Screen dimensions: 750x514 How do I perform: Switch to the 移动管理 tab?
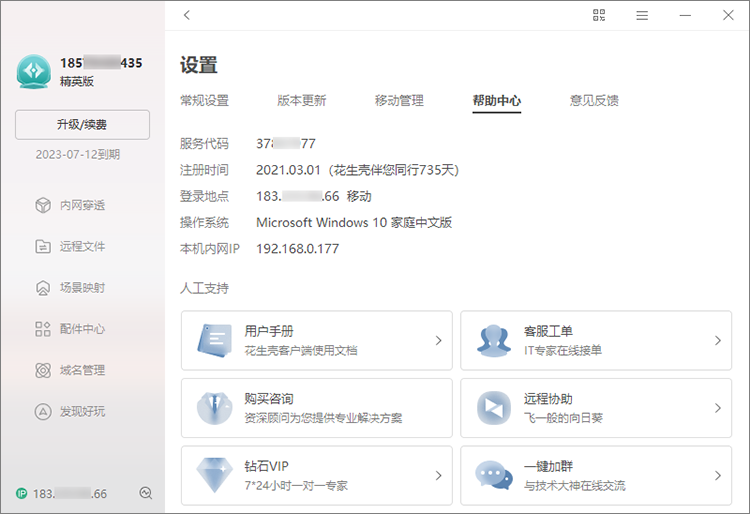399,100
